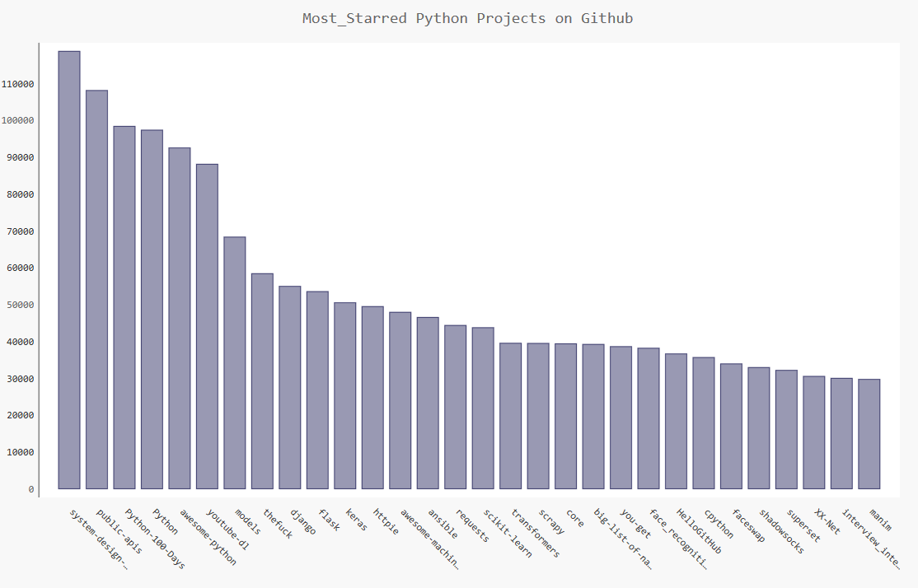This screenshot has height=588, width=918.
Task: Select the bar labeled exactly Python
Action: click(152, 309)
